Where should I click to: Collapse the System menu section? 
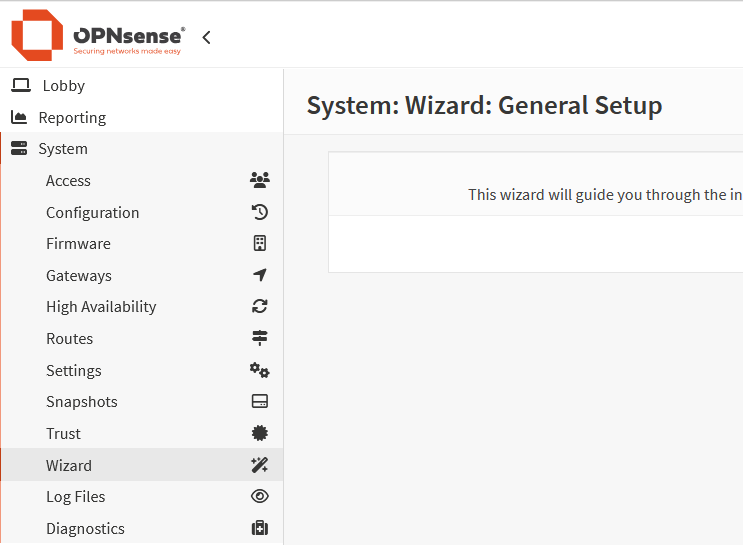[63, 149]
